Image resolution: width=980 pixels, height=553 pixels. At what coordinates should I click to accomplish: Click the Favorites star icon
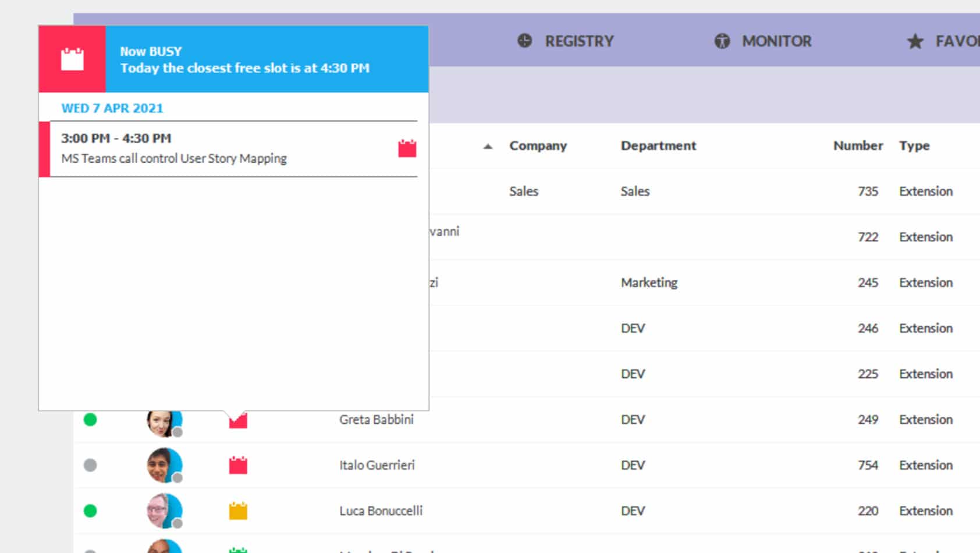click(915, 41)
